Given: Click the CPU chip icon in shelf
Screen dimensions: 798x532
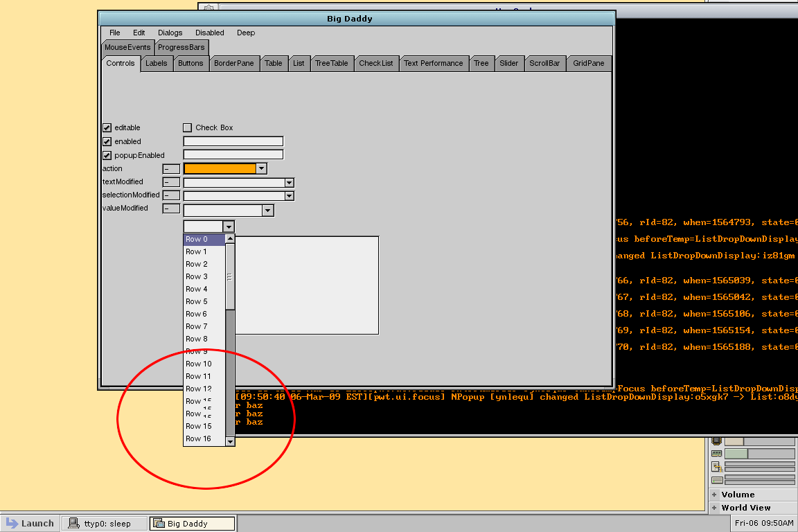Looking at the screenshot, I should pos(717,441).
